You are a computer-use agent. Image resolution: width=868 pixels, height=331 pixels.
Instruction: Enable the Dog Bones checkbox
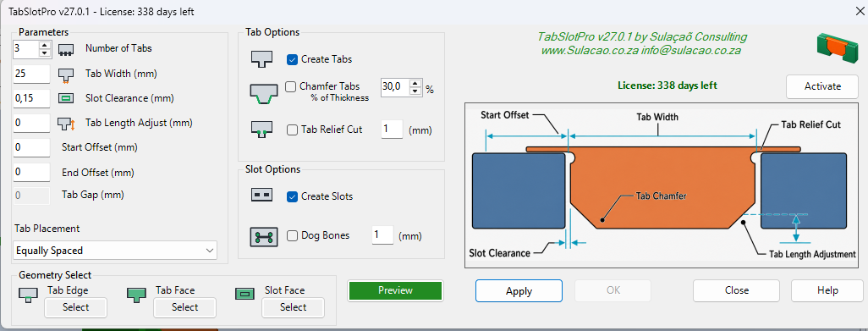click(292, 236)
